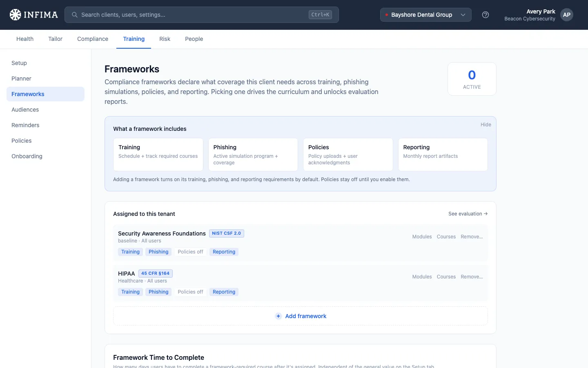Click the search magnifier icon
Screen dimensions: 588x368
click(x=75, y=15)
